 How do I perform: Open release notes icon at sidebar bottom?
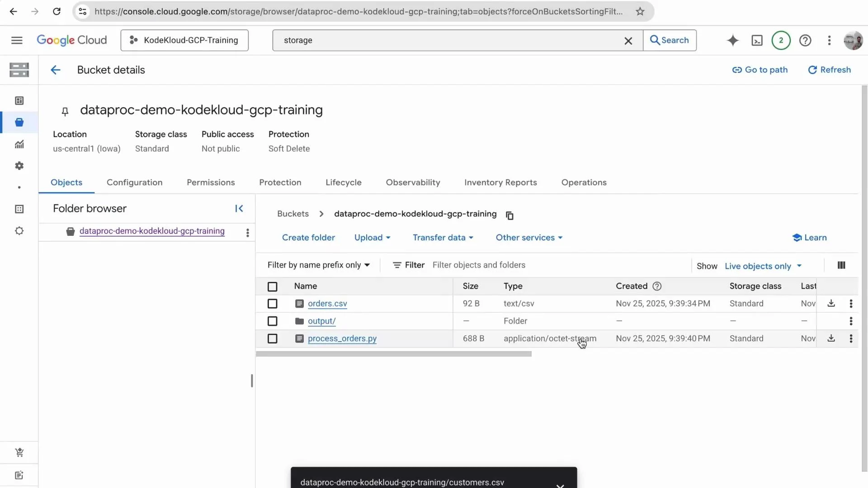[x=19, y=475]
